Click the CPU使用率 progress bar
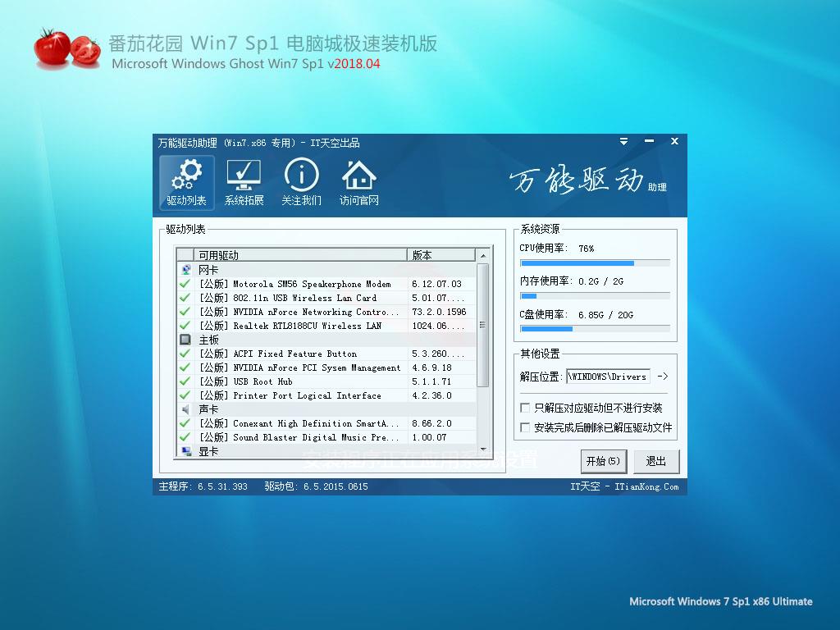840x630 pixels. (x=595, y=263)
